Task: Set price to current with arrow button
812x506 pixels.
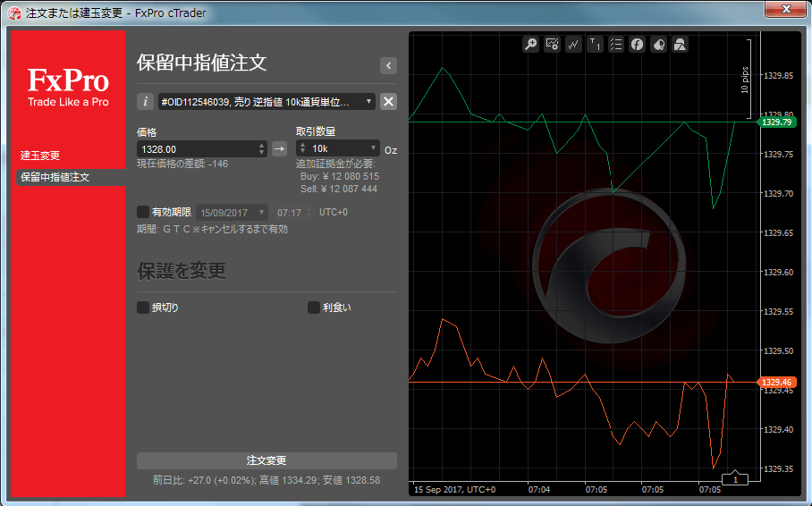Action: point(279,149)
